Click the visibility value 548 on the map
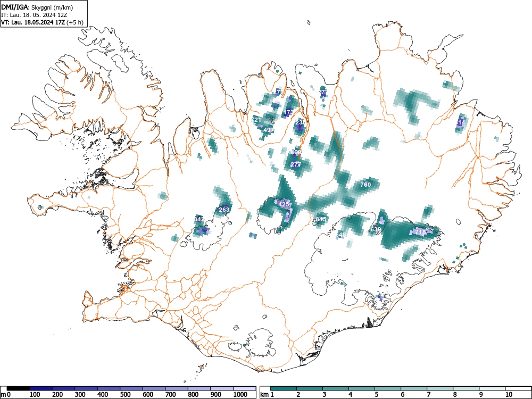The width and height of the screenshot is (532, 399). point(340,235)
